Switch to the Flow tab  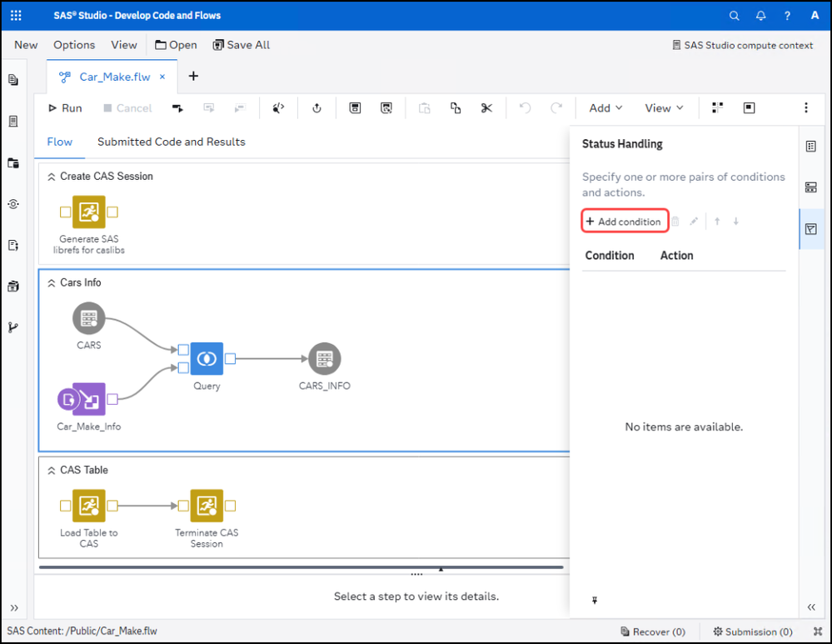(59, 142)
